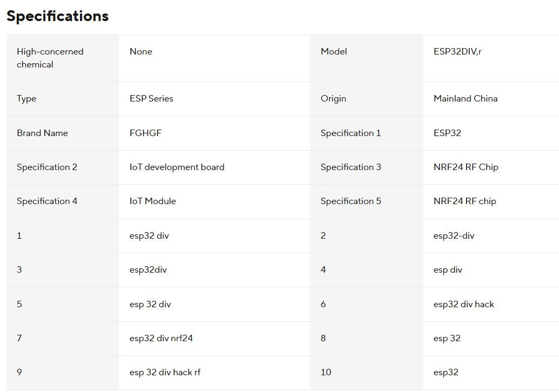Click the esp32 div nrf24 value
The image size is (559, 392).
[161, 339]
